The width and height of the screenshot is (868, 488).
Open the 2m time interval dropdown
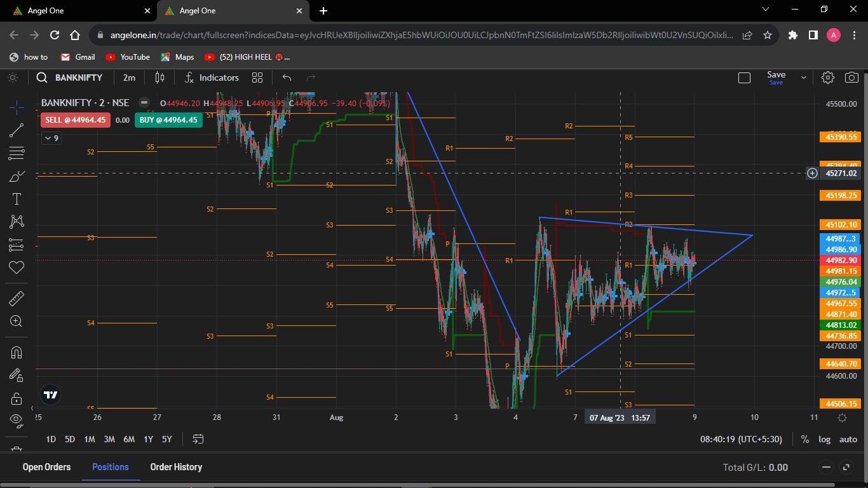[129, 78]
